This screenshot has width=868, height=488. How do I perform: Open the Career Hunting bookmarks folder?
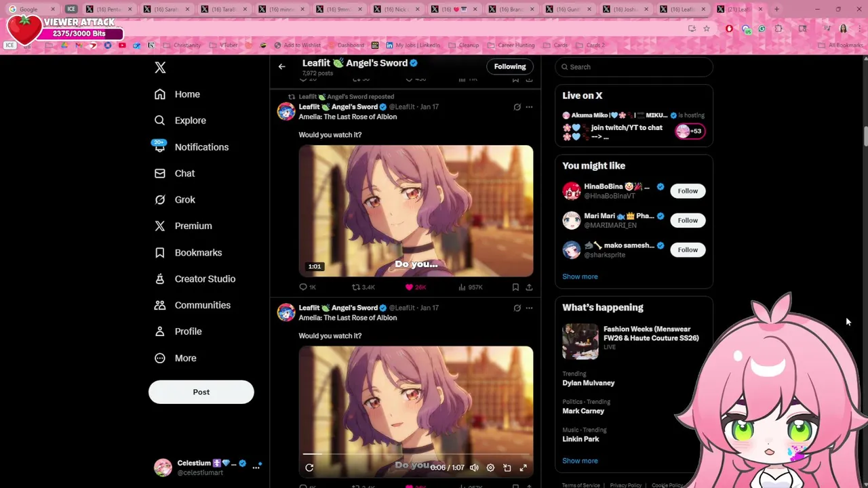click(x=510, y=45)
